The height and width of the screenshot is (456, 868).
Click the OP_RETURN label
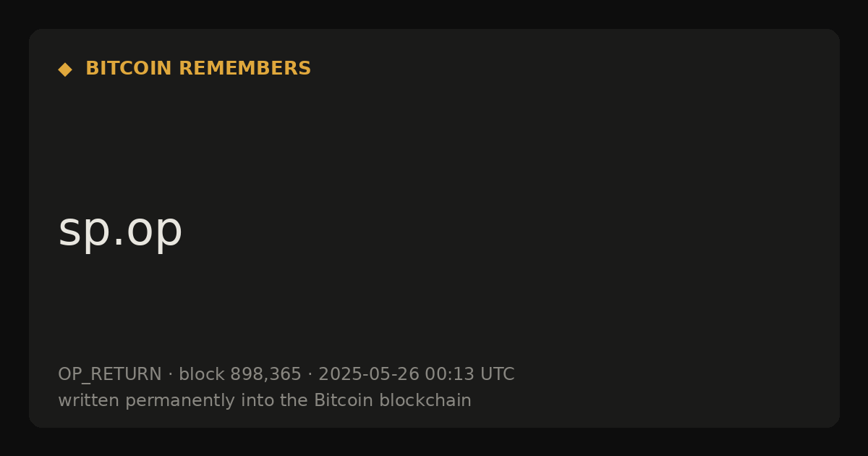(x=110, y=375)
